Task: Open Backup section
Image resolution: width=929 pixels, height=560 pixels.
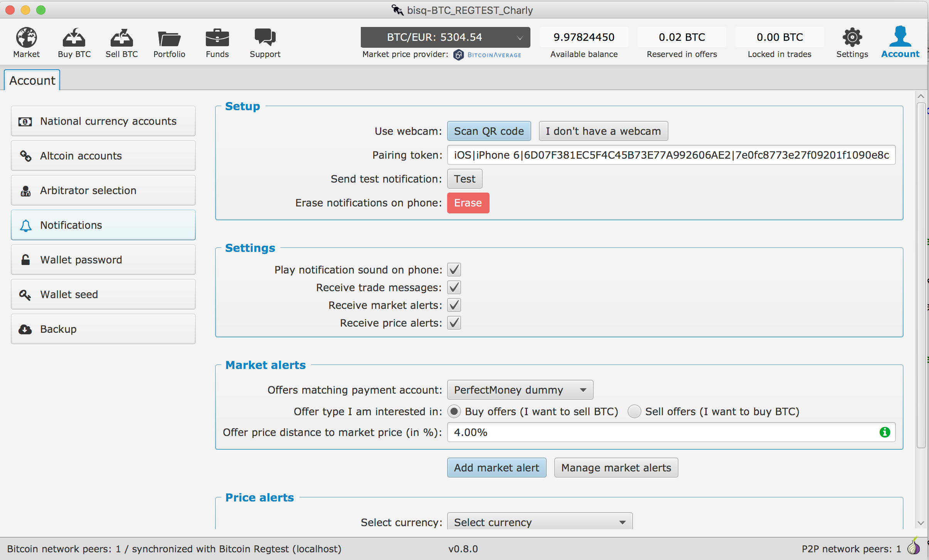Action: click(103, 329)
